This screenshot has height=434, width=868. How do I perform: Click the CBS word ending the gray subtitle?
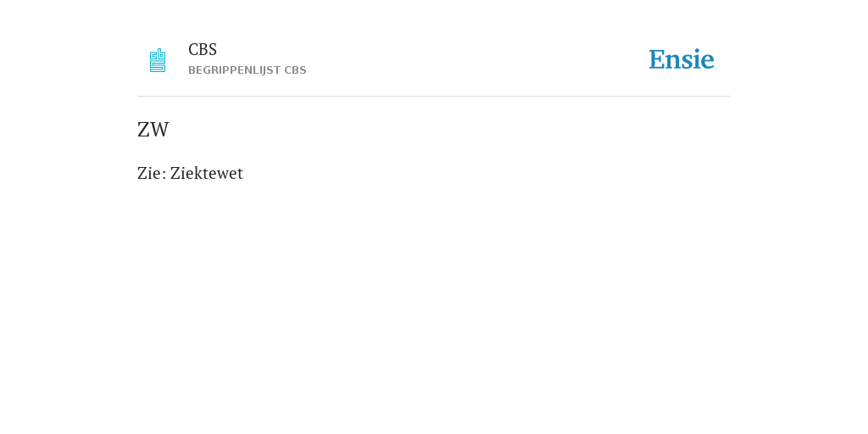click(x=296, y=70)
